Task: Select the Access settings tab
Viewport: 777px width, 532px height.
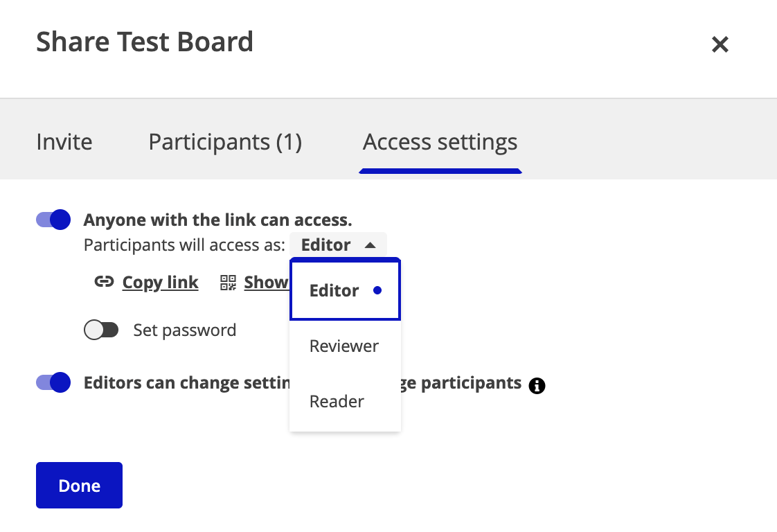Action: point(440,142)
